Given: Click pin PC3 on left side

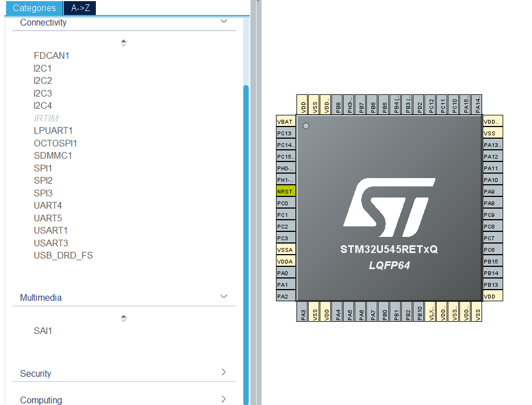Looking at the screenshot, I should tap(286, 238).
